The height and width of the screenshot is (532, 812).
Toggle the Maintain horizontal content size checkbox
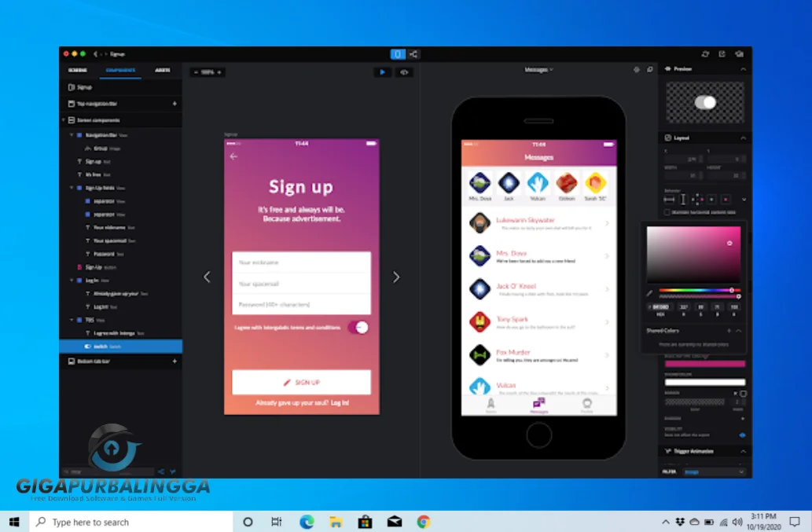click(667, 211)
